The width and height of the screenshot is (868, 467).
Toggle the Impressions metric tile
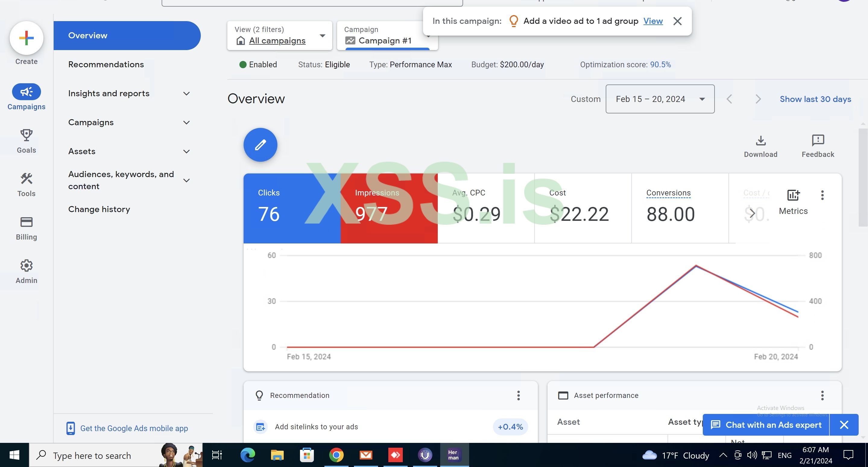pos(389,208)
